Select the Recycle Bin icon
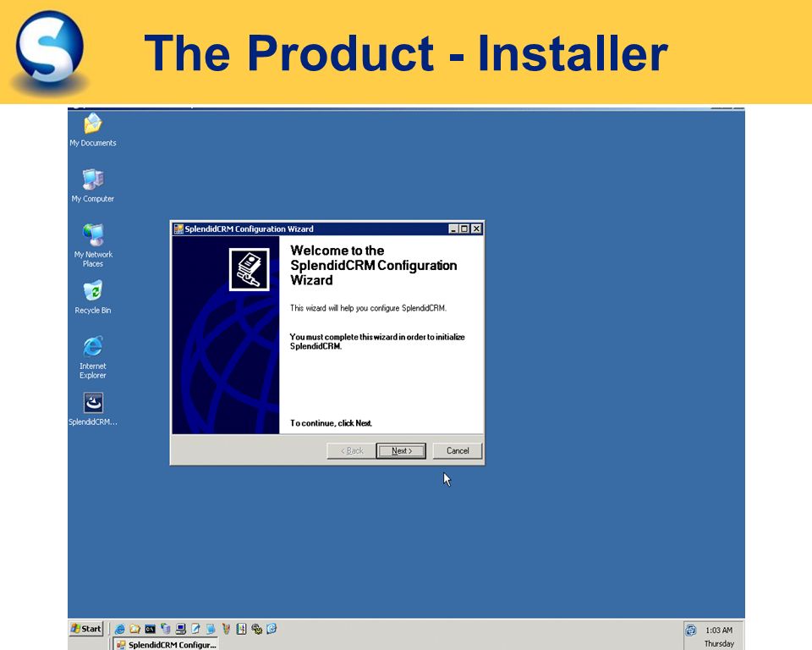Viewport: 812px width, 650px height. click(93, 298)
